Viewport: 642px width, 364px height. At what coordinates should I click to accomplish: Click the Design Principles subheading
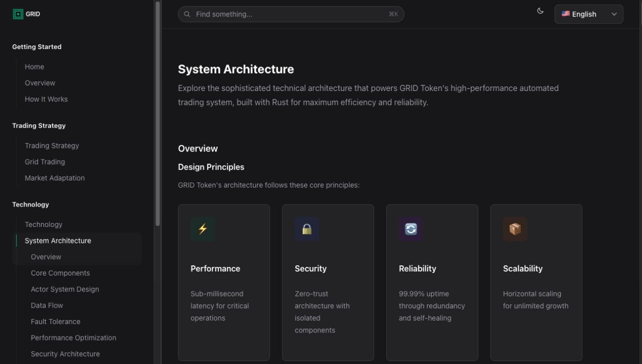coord(211,167)
